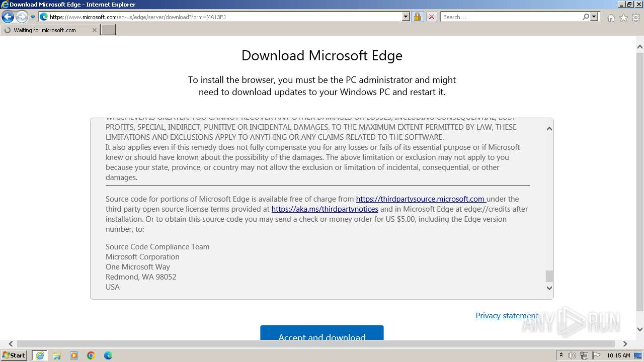Click the Forward navigation arrow
The image size is (644, 362).
click(x=22, y=17)
